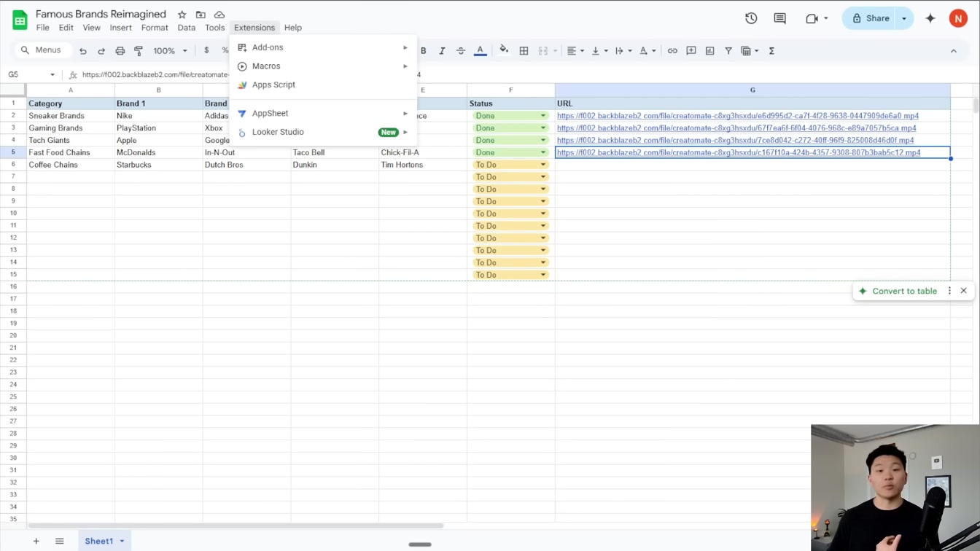This screenshot has width=980, height=551.
Task: Toggle strikethrough formatting
Action: point(461,51)
